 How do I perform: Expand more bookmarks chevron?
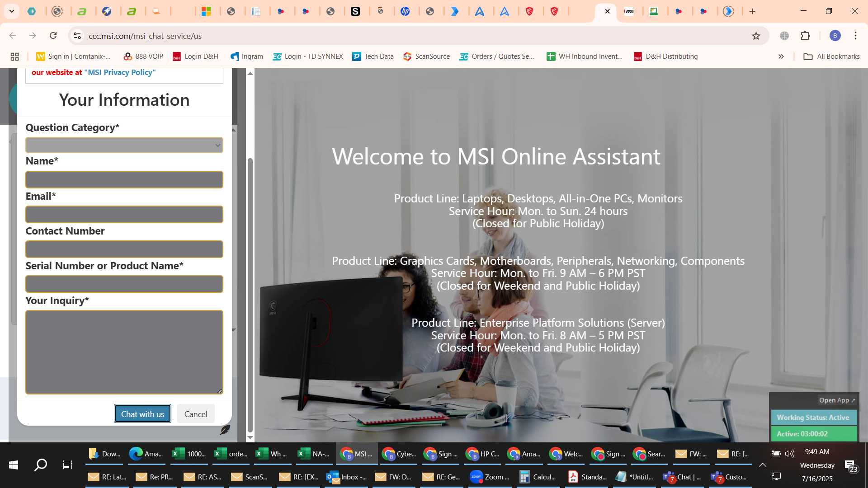781,56
